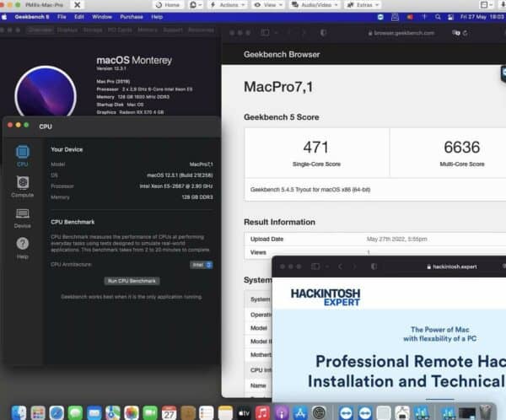Open the Help menu in menu bar
506x420 pixels.
pyautogui.click(x=157, y=17)
